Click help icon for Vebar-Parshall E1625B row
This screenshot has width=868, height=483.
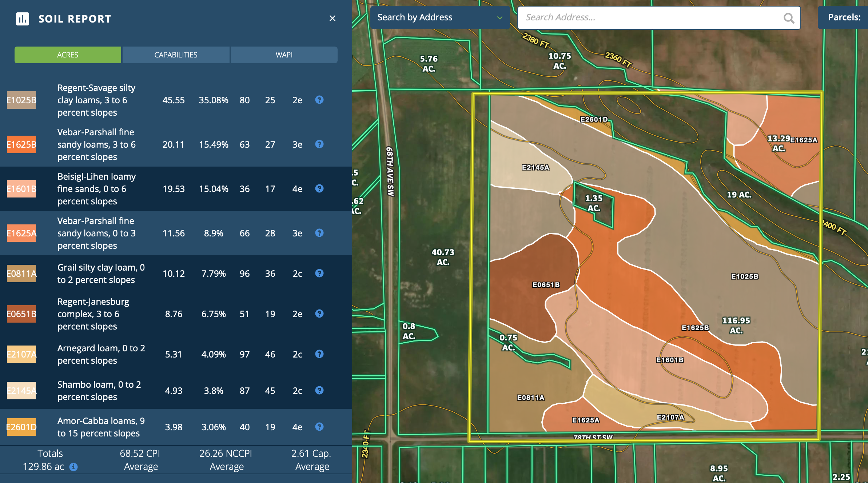click(x=319, y=144)
